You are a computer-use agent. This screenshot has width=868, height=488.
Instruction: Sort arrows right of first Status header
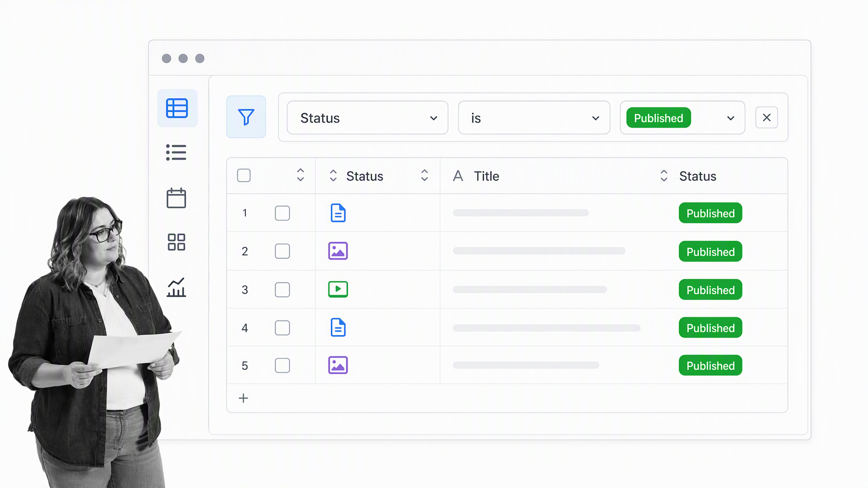click(x=424, y=176)
